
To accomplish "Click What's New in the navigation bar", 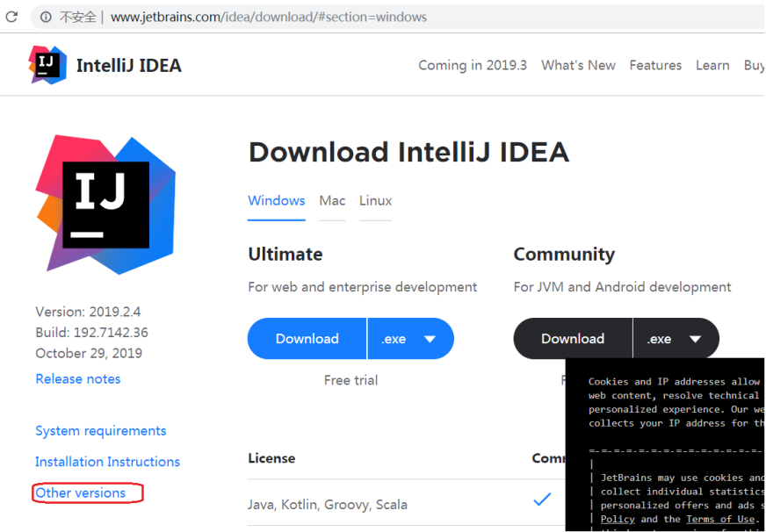I will pyautogui.click(x=578, y=65).
